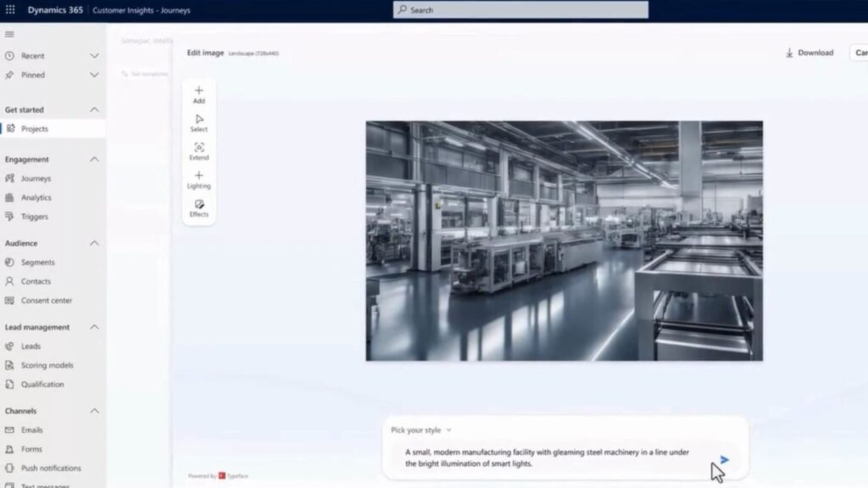
Task: Click the Emails icon under Channels
Action: (10, 430)
